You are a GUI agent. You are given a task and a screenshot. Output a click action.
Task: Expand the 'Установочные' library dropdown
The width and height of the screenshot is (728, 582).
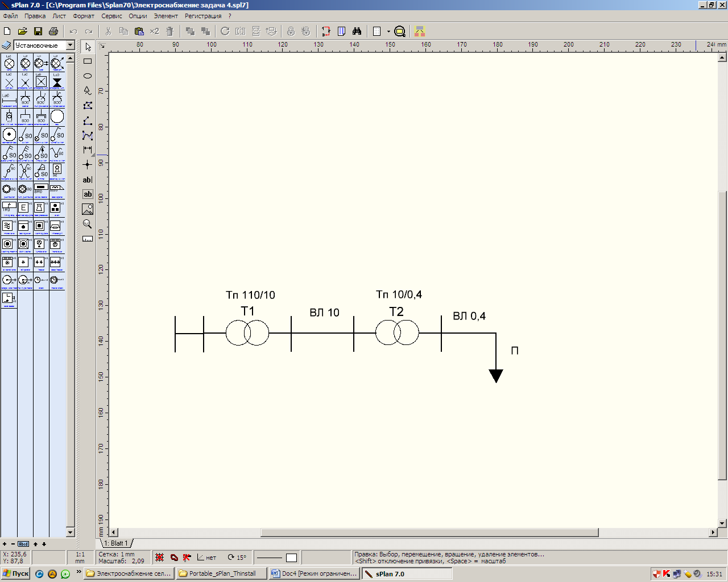coord(71,45)
